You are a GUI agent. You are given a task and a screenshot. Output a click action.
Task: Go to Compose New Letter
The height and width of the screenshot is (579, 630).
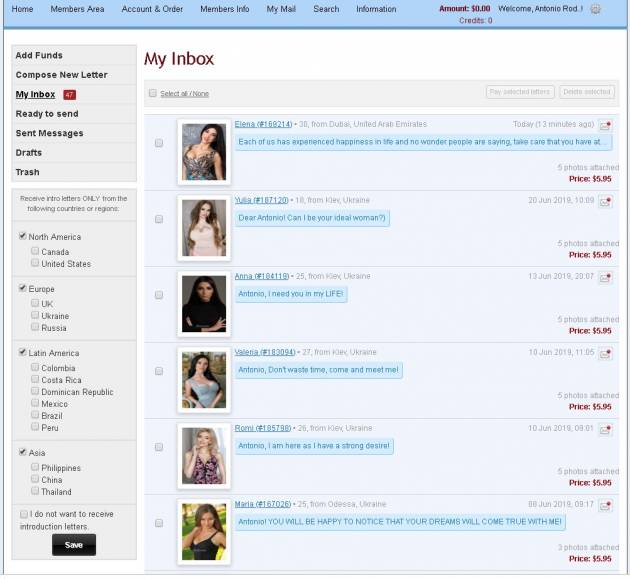tap(61, 75)
